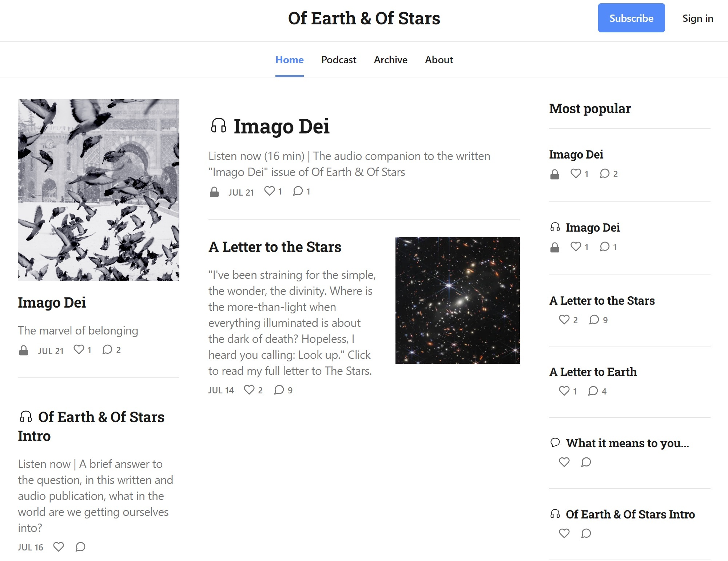Screen dimensions: 728x561
Task: Switch to the Podcast tab
Action: (x=339, y=60)
